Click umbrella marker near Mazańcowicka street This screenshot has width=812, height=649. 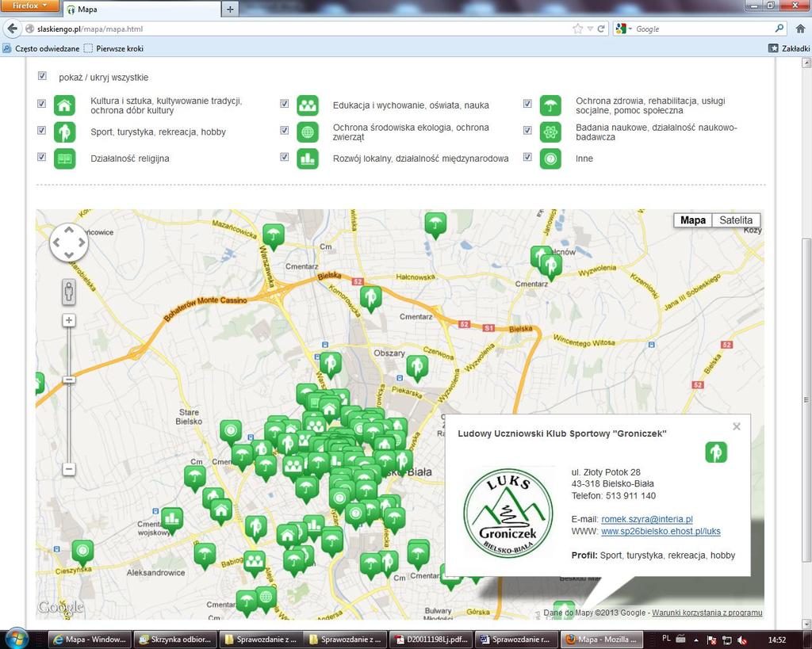tap(274, 236)
